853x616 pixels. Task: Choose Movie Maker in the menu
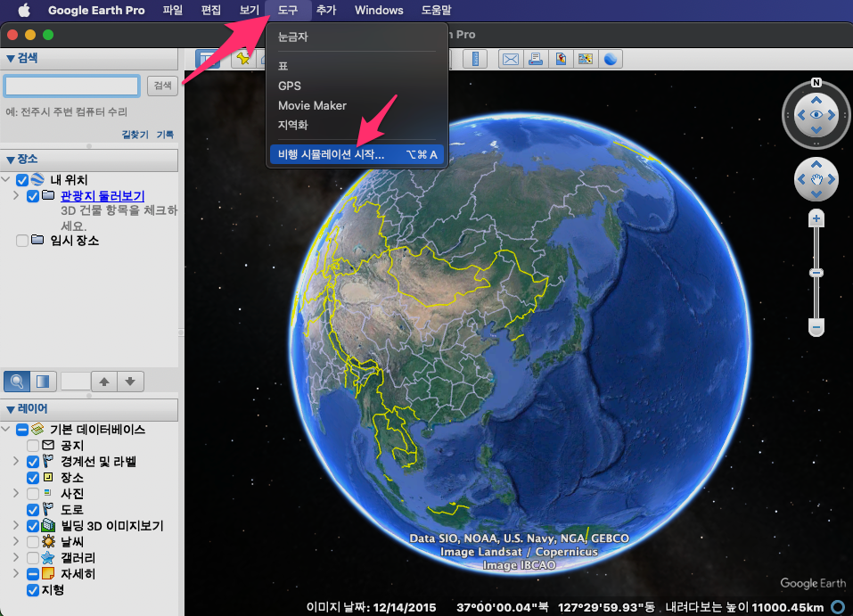(x=357, y=105)
